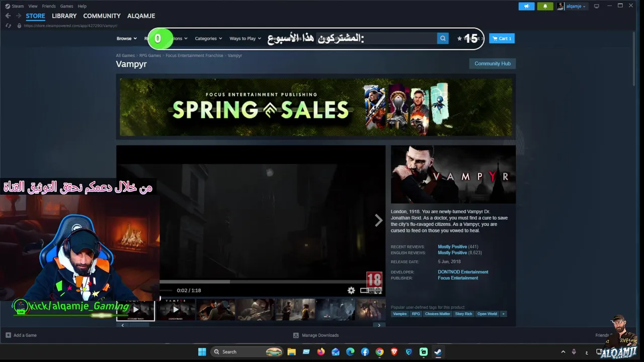Switch to the STORE tab
Image resolution: width=644 pixels, height=362 pixels.
(35, 16)
